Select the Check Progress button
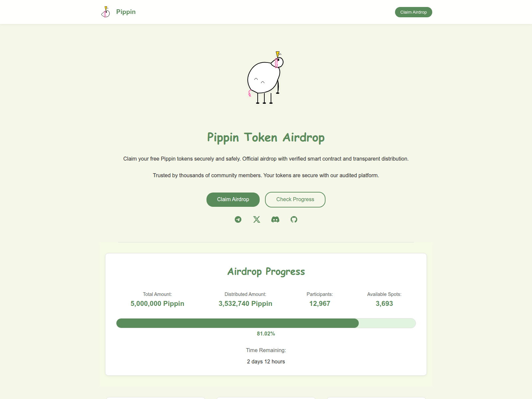The height and width of the screenshot is (399, 532). click(295, 199)
